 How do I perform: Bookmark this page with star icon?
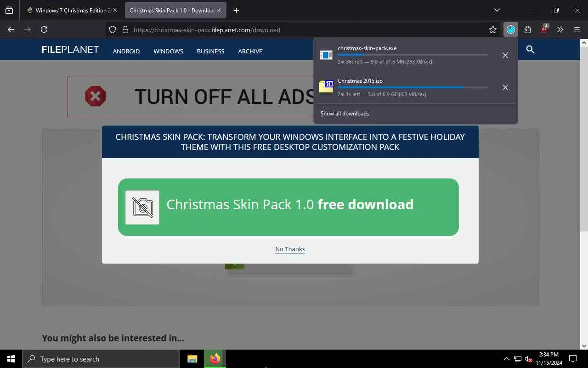(x=493, y=30)
